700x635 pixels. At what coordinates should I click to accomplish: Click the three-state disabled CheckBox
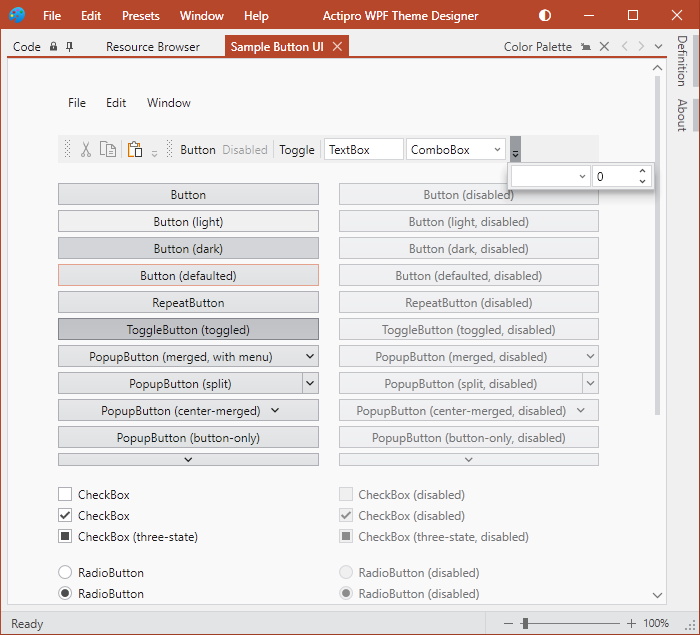click(346, 536)
